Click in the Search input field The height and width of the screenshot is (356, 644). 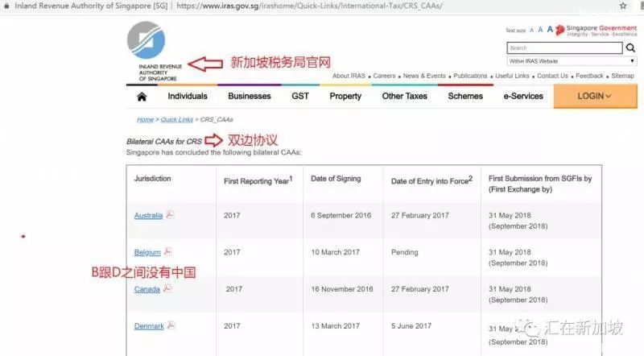tap(564, 48)
